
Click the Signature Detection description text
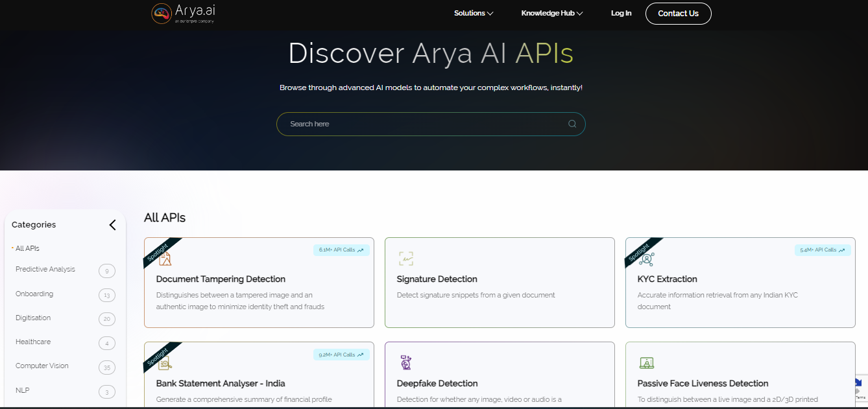point(476,295)
